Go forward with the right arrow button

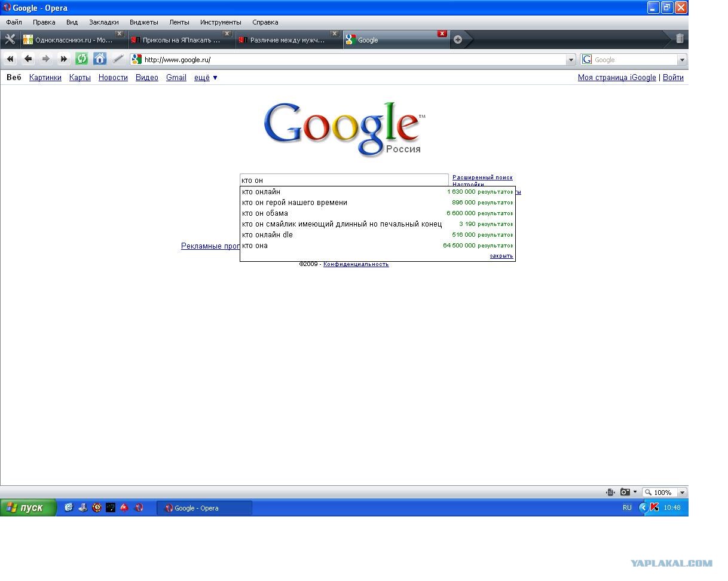pos(46,59)
